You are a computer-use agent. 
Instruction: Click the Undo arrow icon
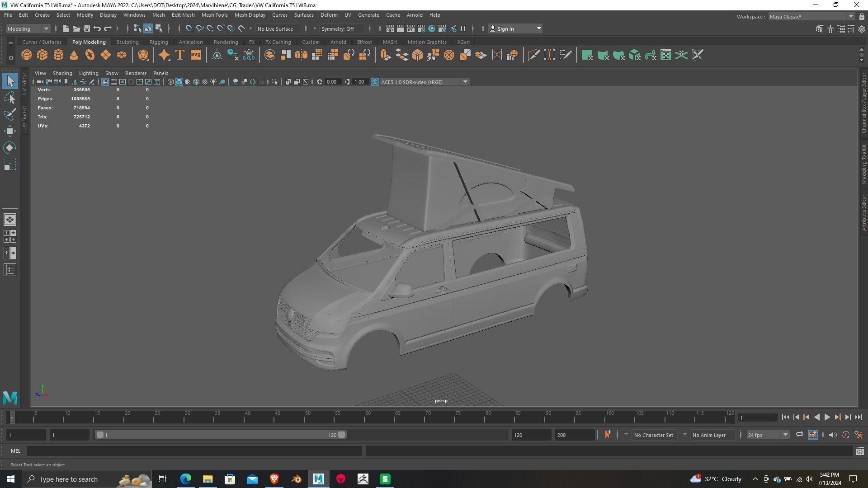point(97,29)
